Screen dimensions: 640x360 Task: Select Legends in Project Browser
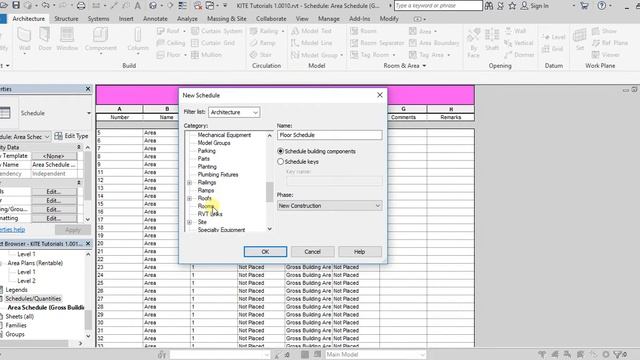(x=16, y=290)
